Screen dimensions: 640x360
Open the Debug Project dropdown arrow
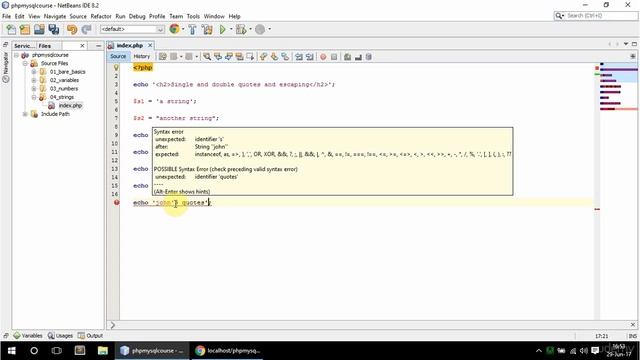pyautogui.click(x=250, y=29)
